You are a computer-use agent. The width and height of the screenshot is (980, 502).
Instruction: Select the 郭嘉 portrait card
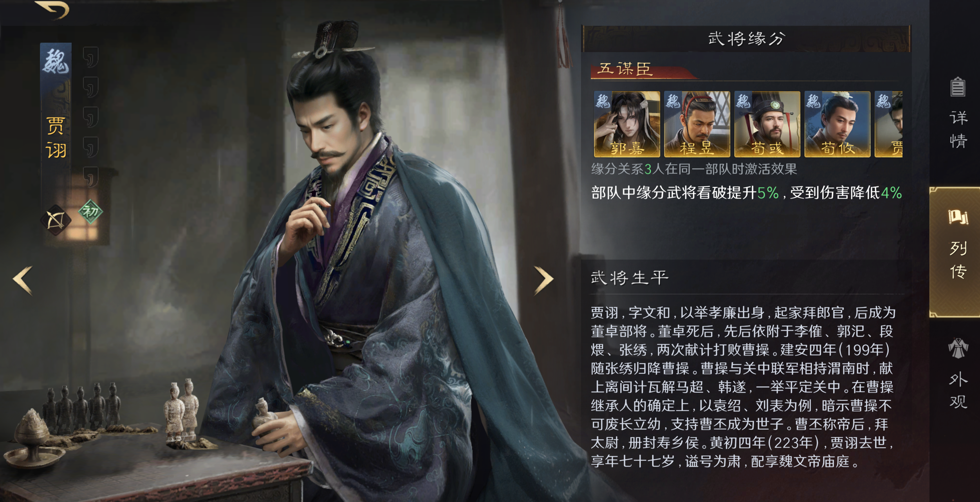[x=627, y=124]
